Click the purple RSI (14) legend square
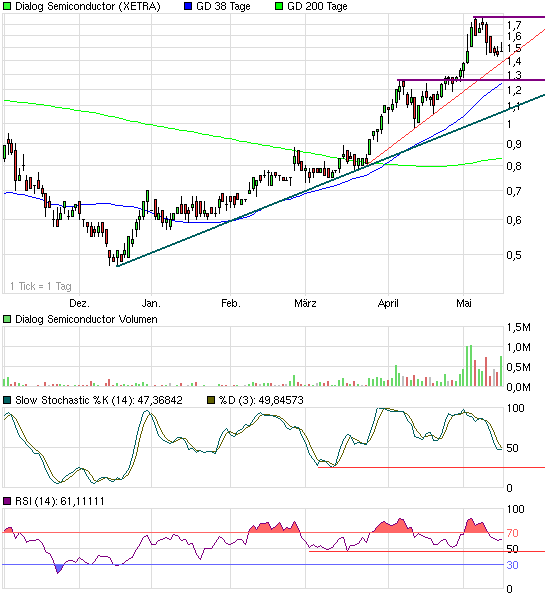The height and width of the screenshot is (597, 545). (7, 501)
